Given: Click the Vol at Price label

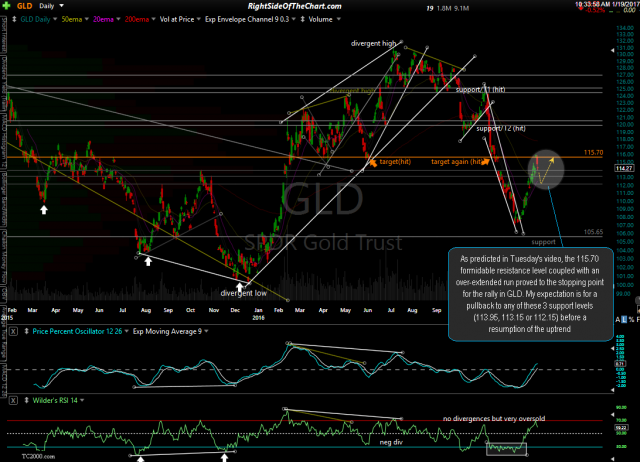Looking at the screenshot, I should (x=177, y=19).
